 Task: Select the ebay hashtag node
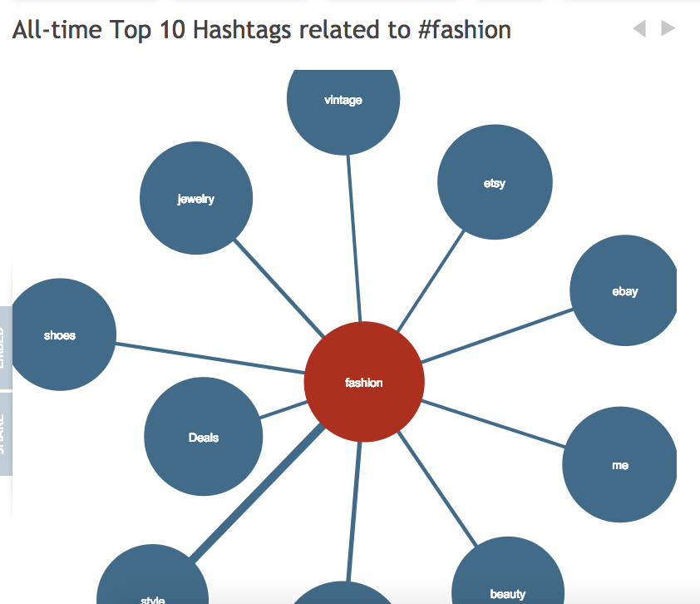coord(624,290)
